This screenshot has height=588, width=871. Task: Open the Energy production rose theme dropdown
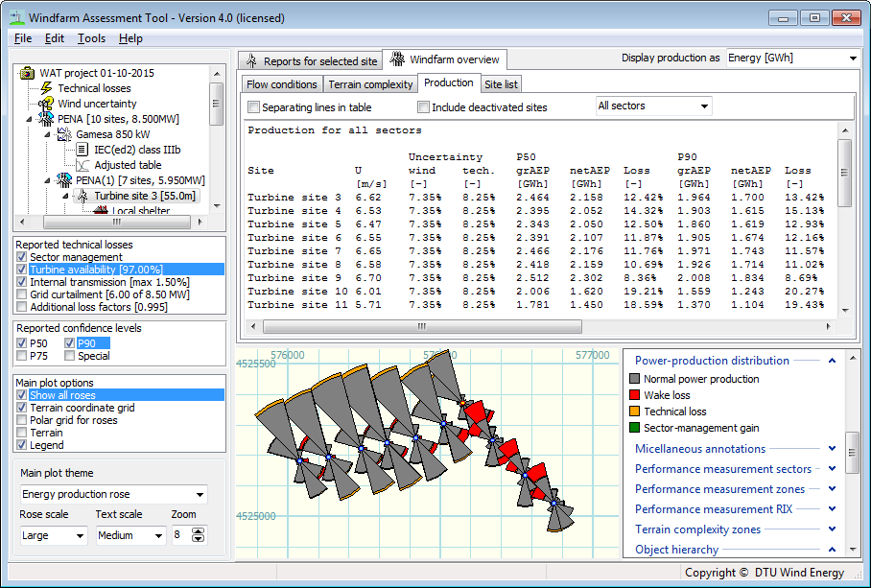click(x=113, y=494)
